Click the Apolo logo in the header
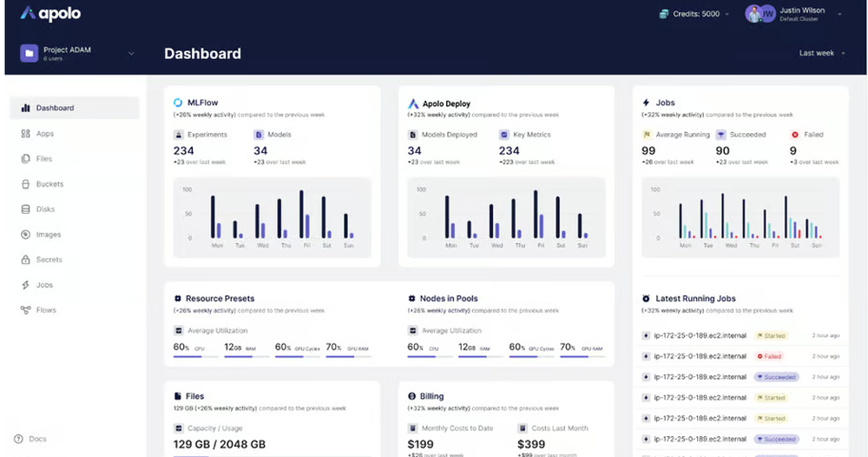 [50, 13]
